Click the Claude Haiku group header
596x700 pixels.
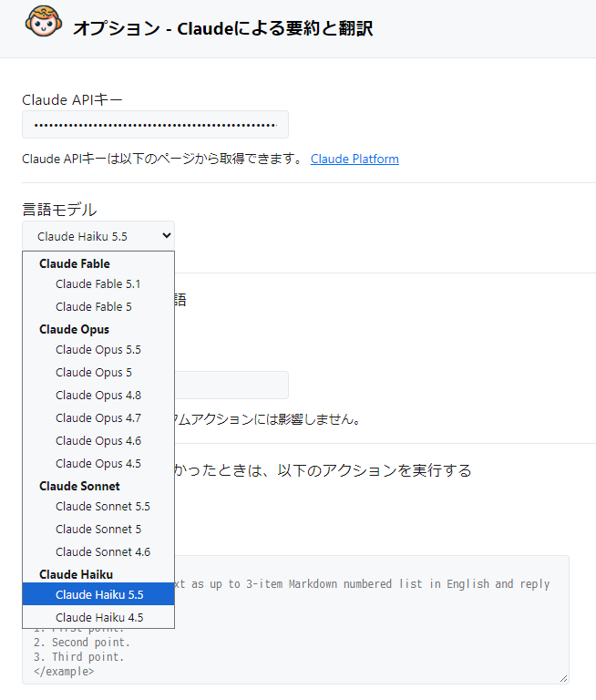[76, 574]
